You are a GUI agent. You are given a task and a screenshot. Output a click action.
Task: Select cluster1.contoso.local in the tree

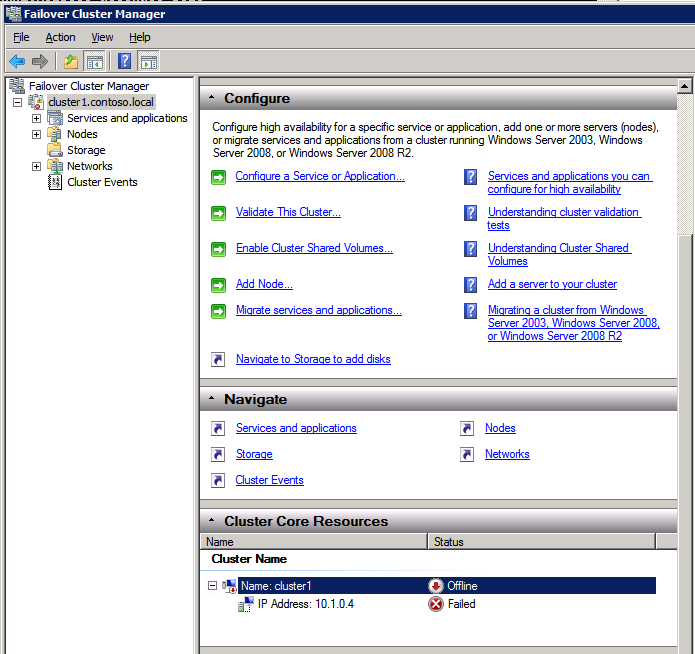click(x=101, y=102)
